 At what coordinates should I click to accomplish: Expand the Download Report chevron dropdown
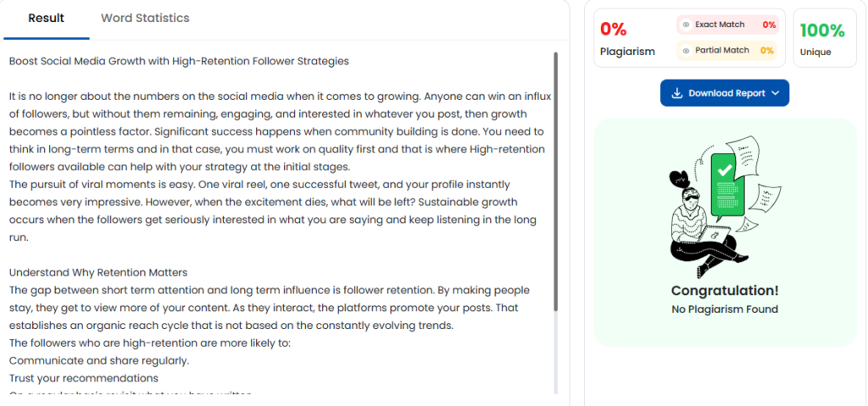(776, 93)
